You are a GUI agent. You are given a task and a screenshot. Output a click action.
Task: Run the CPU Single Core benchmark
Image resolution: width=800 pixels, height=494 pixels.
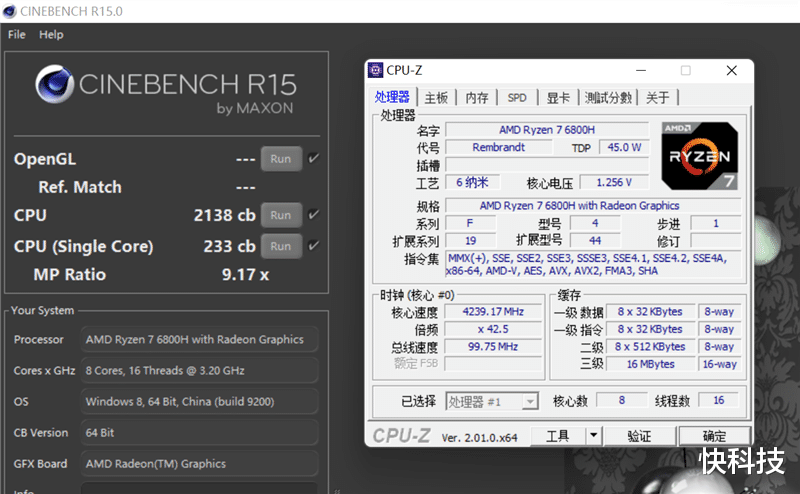point(281,246)
